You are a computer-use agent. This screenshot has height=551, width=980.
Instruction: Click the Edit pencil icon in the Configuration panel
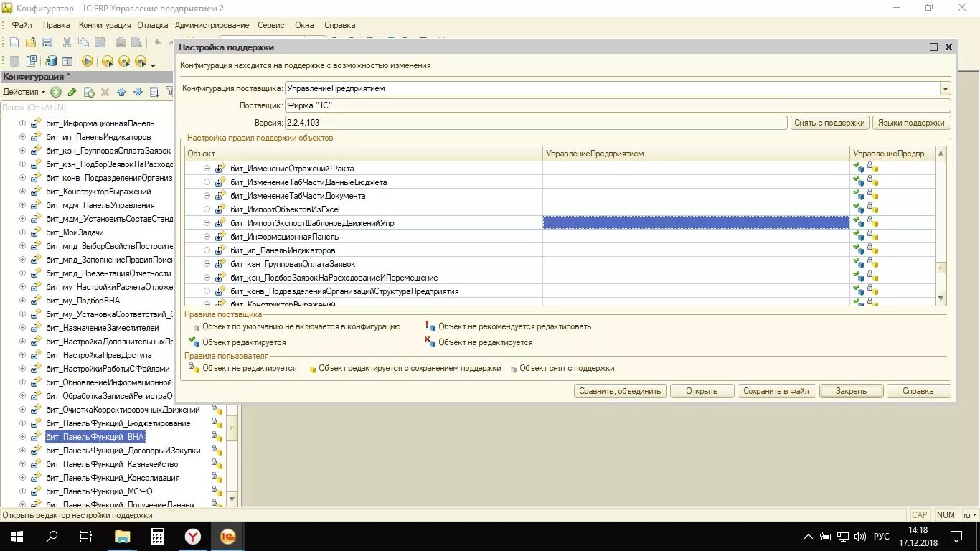tap(72, 92)
